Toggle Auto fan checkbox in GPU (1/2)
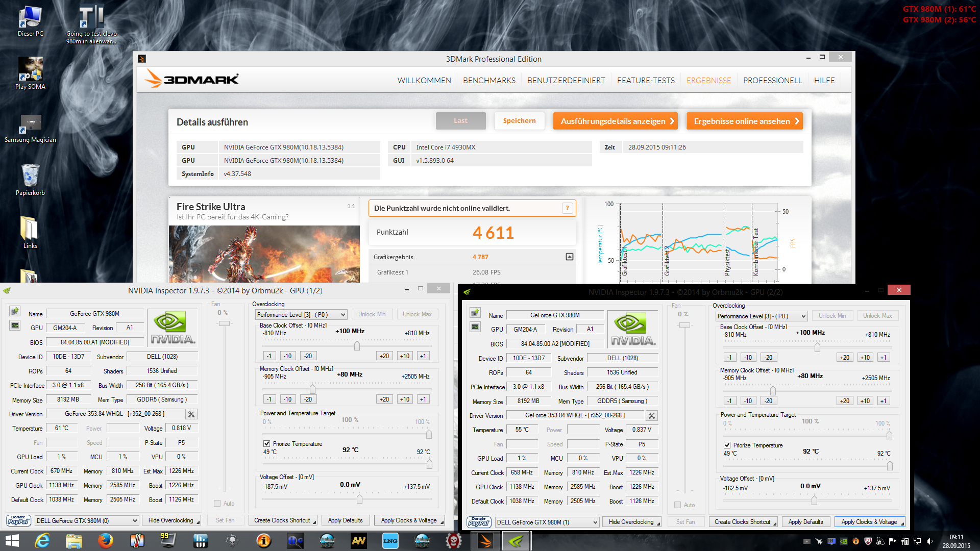 click(217, 504)
